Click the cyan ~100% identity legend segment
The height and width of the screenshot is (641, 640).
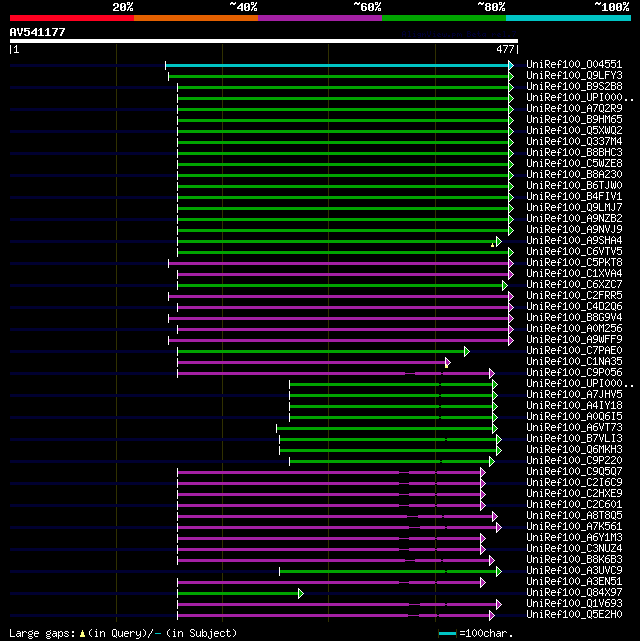(x=568, y=18)
